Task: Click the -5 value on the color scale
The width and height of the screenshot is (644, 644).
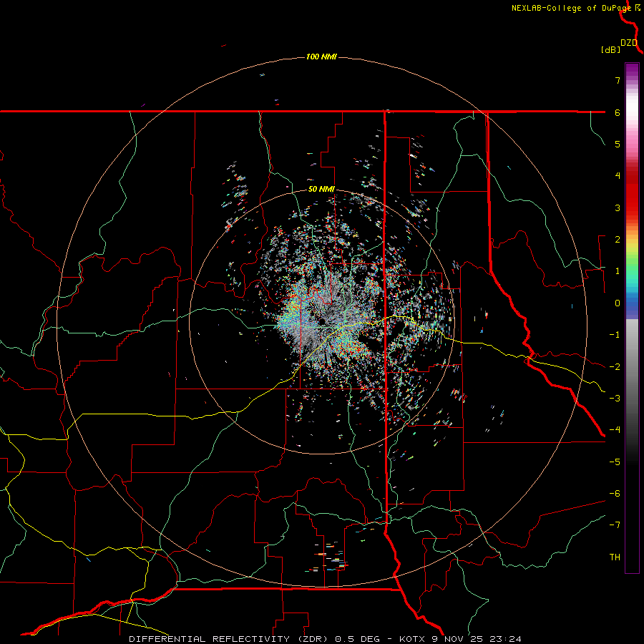Action: (615, 462)
